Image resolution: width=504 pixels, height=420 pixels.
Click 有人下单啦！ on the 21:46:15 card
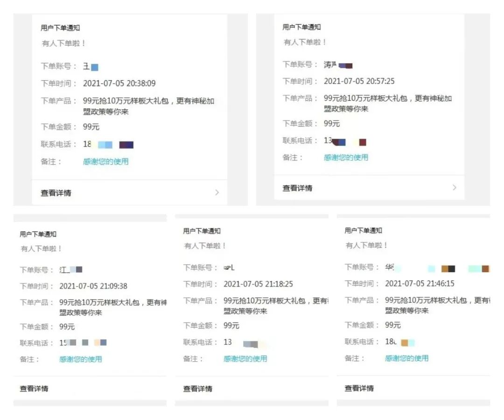(x=367, y=245)
